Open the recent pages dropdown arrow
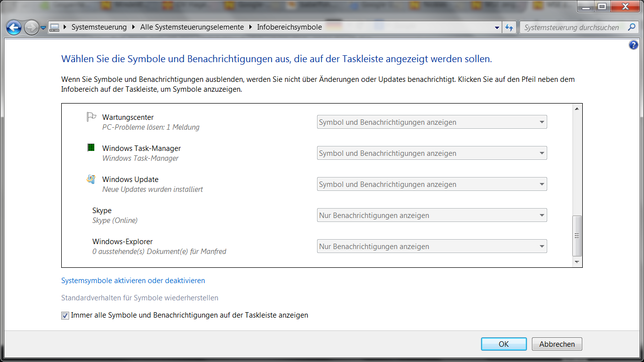644x362 pixels. (43, 28)
